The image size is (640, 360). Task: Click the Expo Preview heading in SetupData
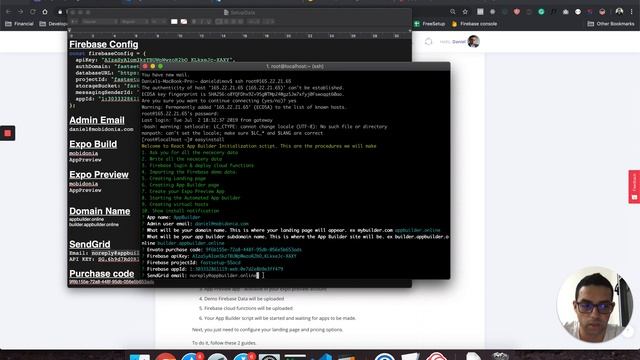(x=99, y=175)
